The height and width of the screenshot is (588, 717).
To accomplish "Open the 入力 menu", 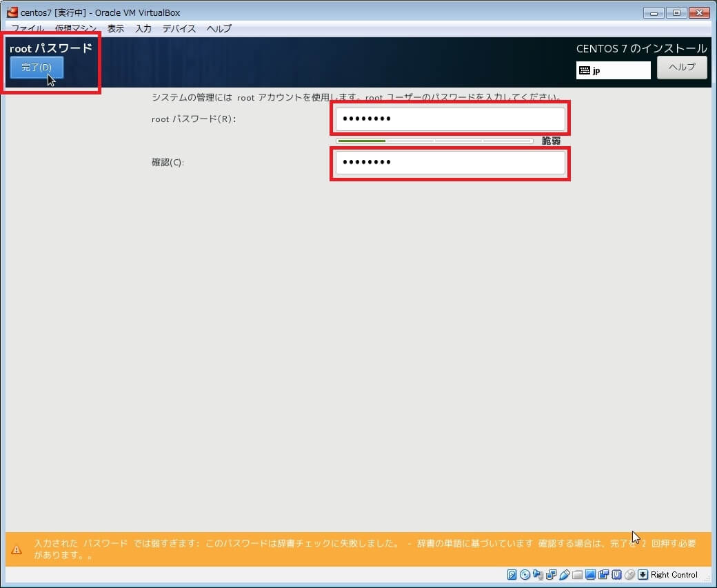I will [143, 29].
